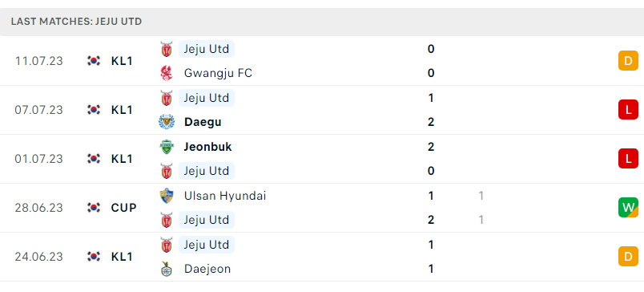Viewport: 644px width, 292px height.
Task: Click the Daejeon club crest
Action: (x=167, y=269)
